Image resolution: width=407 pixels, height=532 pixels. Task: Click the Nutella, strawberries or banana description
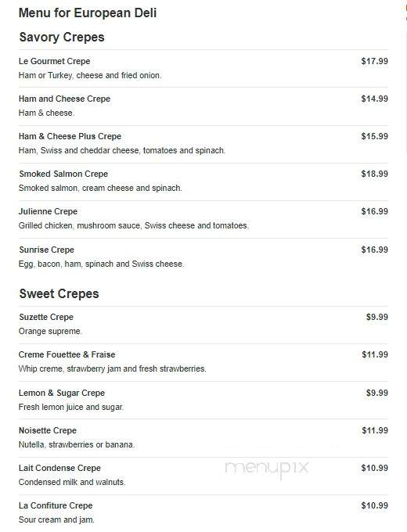pos(77,445)
